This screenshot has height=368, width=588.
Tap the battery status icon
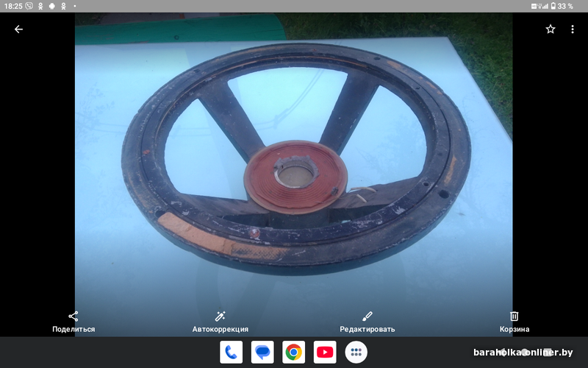[553, 6]
